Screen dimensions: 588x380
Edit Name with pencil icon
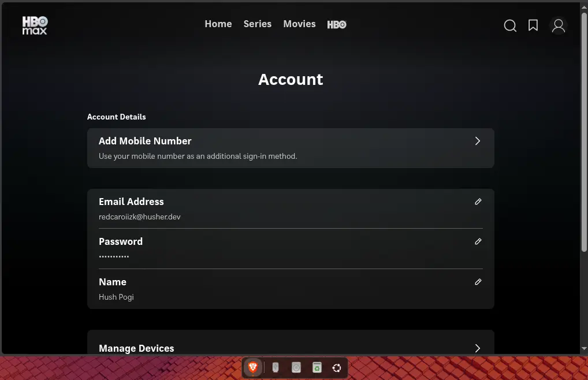click(478, 282)
